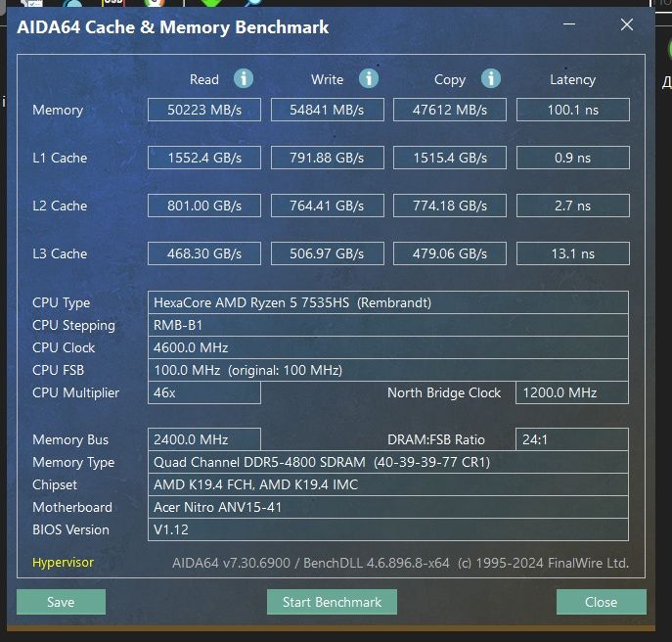This screenshot has width=672, height=642.
Task: Click Memory Bus value 2400.0 MHz
Action: (x=204, y=439)
